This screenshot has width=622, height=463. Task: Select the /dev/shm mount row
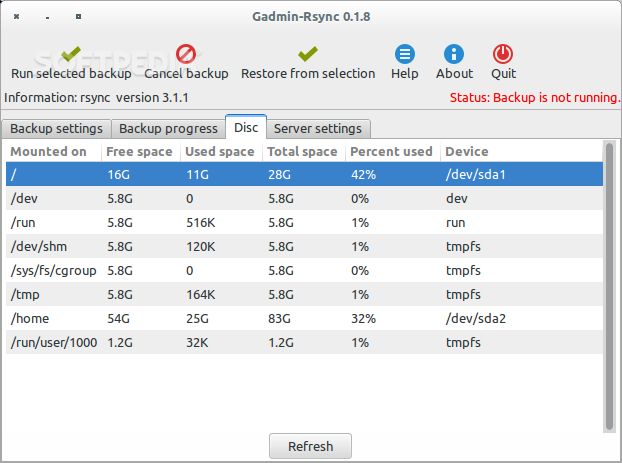pyautogui.click(x=304, y=246)
